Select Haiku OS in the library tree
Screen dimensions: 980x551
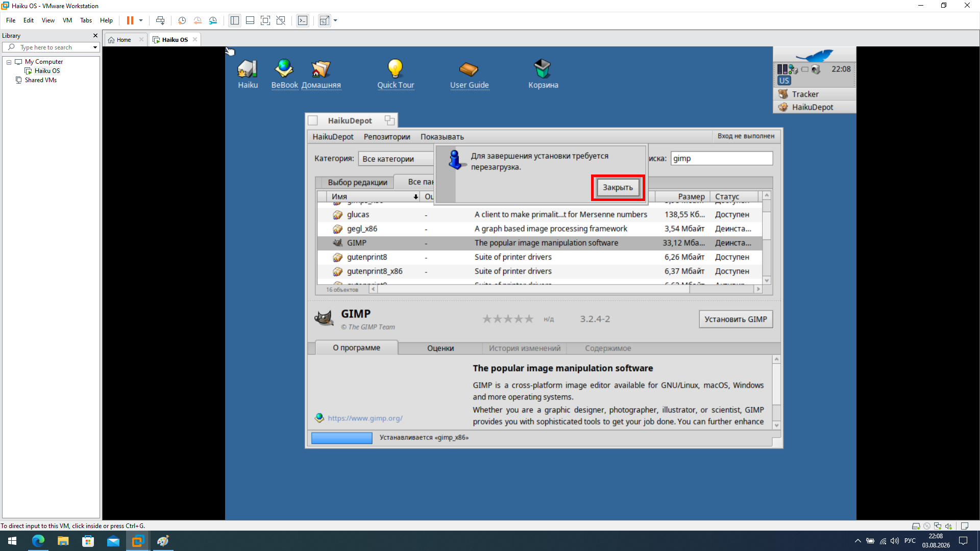coord(47,71)
